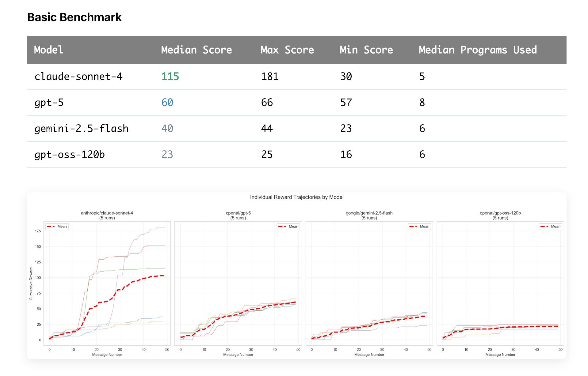Viewport: 588px width, 376px height.
Task: Click the Mean legend in claude-sonnet-4 plot
Action: pyautogui.click(x=57, y=227)
